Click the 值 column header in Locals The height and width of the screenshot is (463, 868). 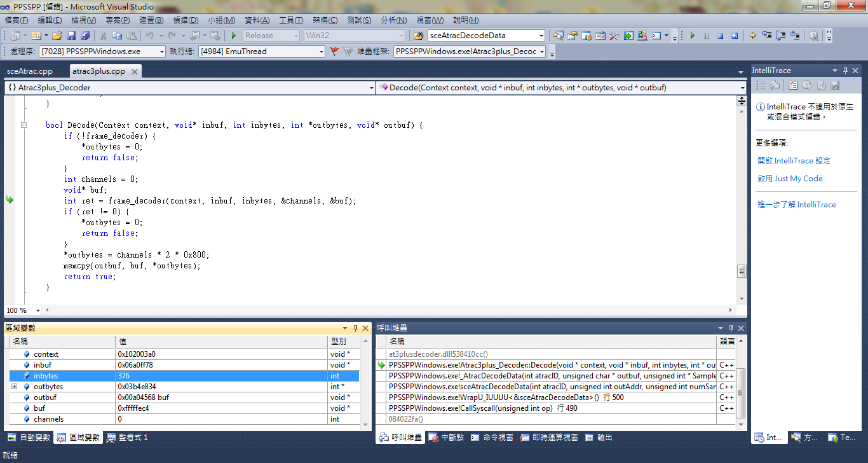pos(221,342)
